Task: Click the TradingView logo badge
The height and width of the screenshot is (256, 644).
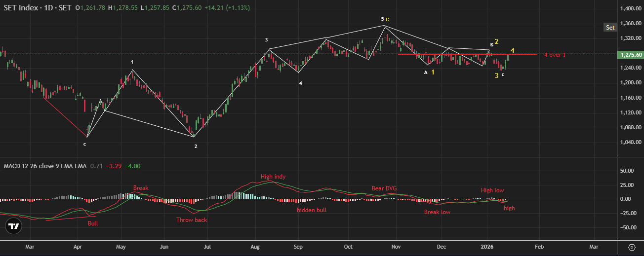Action: tap(14, 226)
